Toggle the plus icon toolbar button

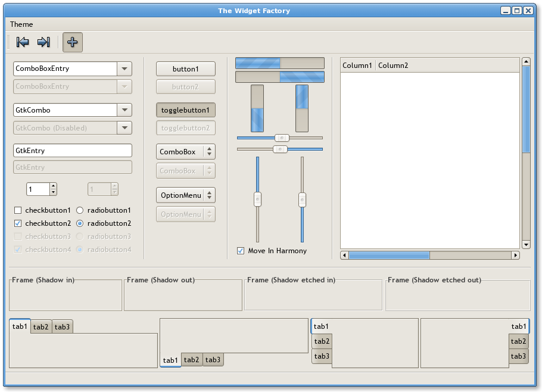click(73, 42)
